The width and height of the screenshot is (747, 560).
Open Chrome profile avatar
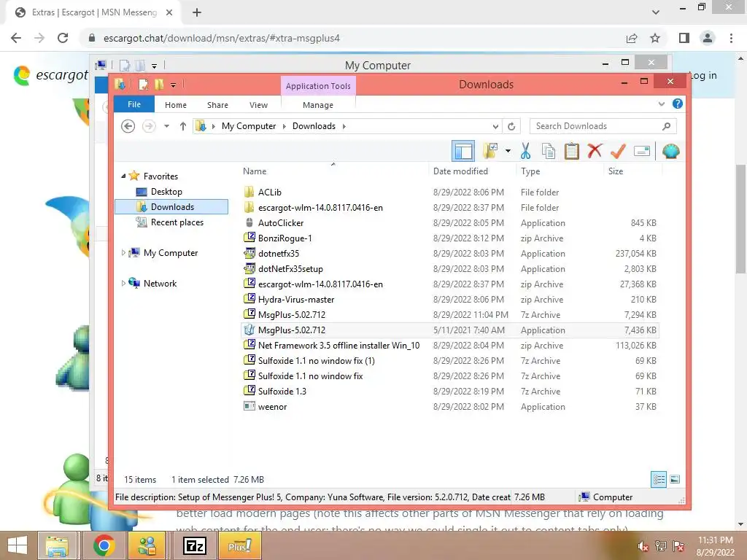[708, 38]
